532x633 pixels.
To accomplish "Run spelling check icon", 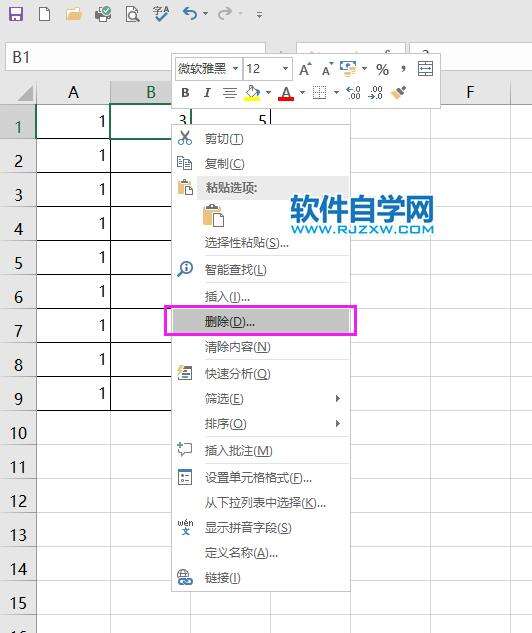I will coord(161,14).
